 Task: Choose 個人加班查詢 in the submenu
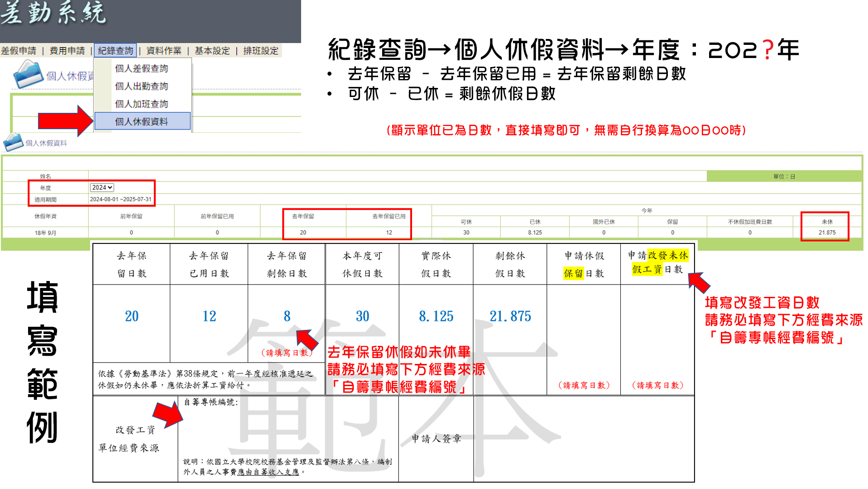point(141,104)
